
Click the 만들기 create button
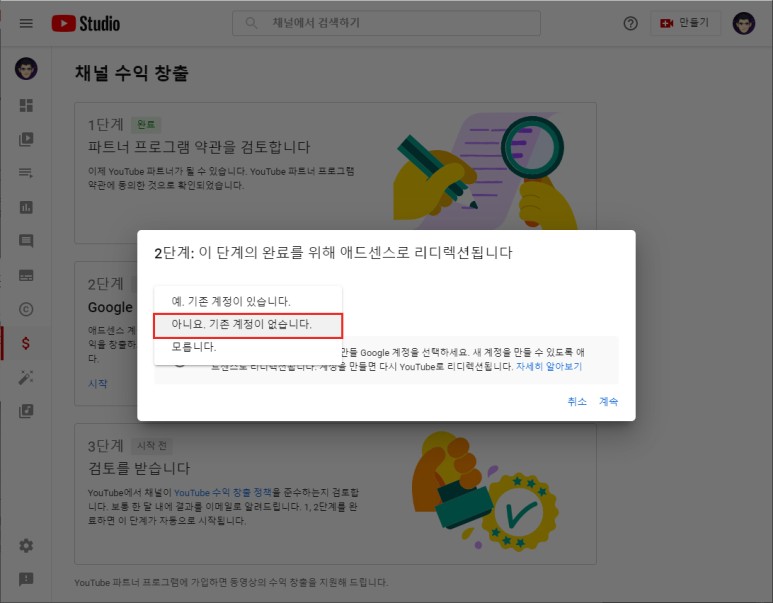(685, 23)
